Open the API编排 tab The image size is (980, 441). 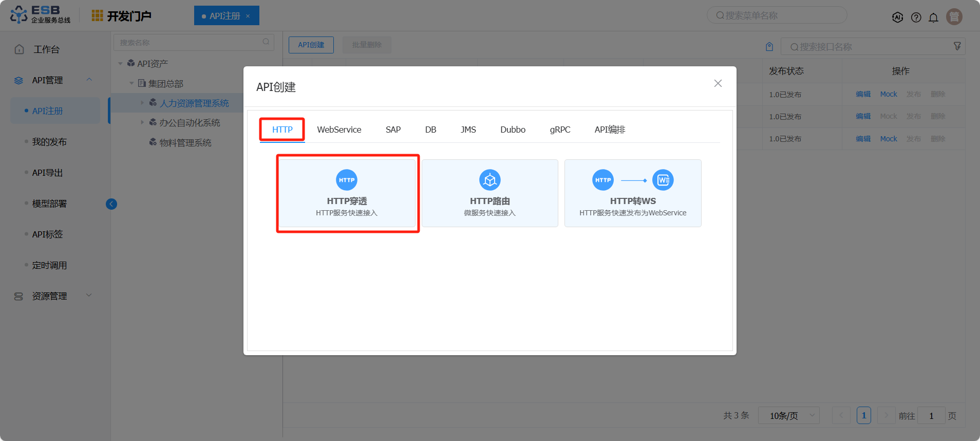[x=610, y=130]
